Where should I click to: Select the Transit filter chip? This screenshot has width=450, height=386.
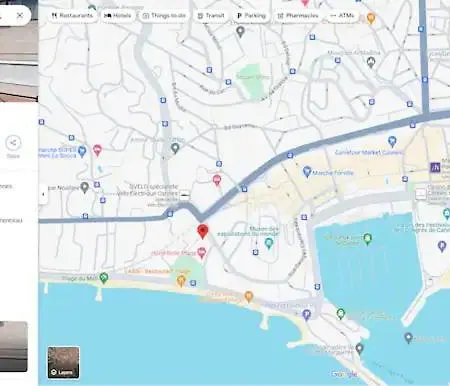tap(211, 16)
